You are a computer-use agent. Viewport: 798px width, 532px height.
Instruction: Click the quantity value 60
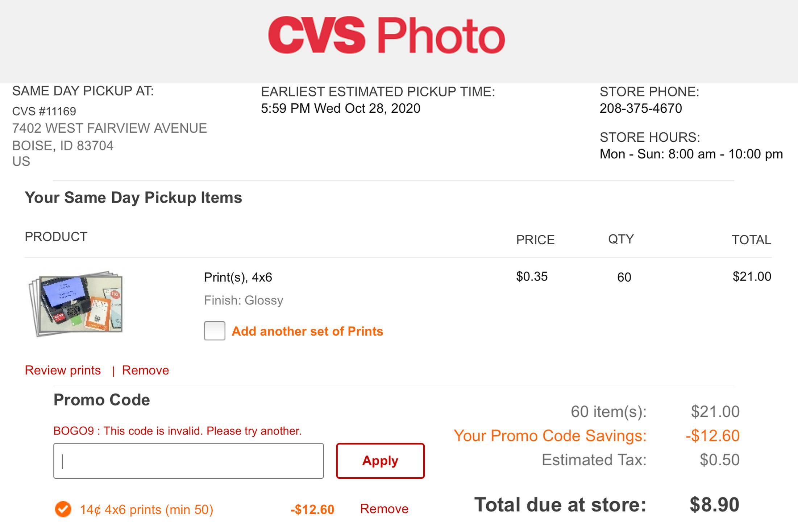[624, 277]
